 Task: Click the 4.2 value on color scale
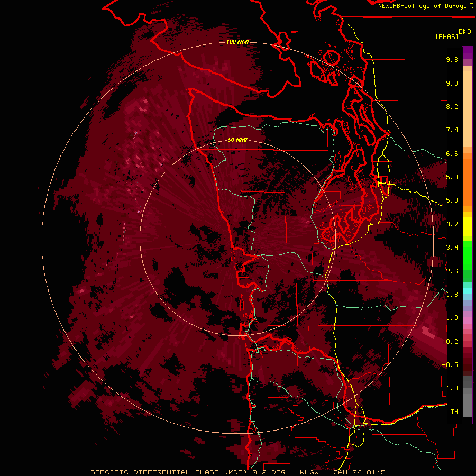click(452, 224)
